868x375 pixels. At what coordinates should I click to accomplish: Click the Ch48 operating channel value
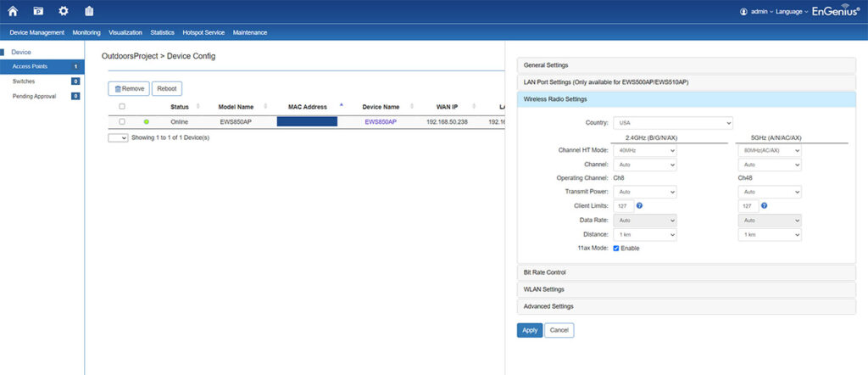(x=744, y=178)
